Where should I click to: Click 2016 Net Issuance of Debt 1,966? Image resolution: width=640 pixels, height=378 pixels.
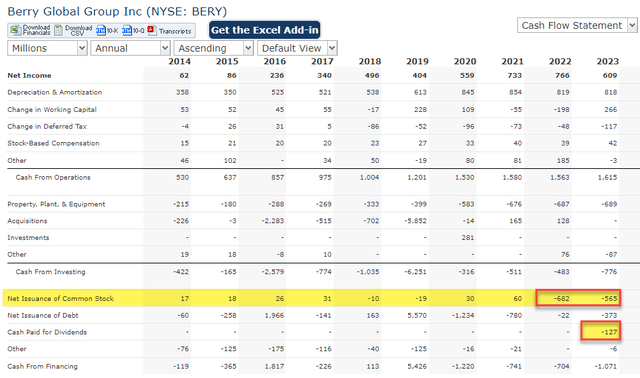click(x=274, y=315)
